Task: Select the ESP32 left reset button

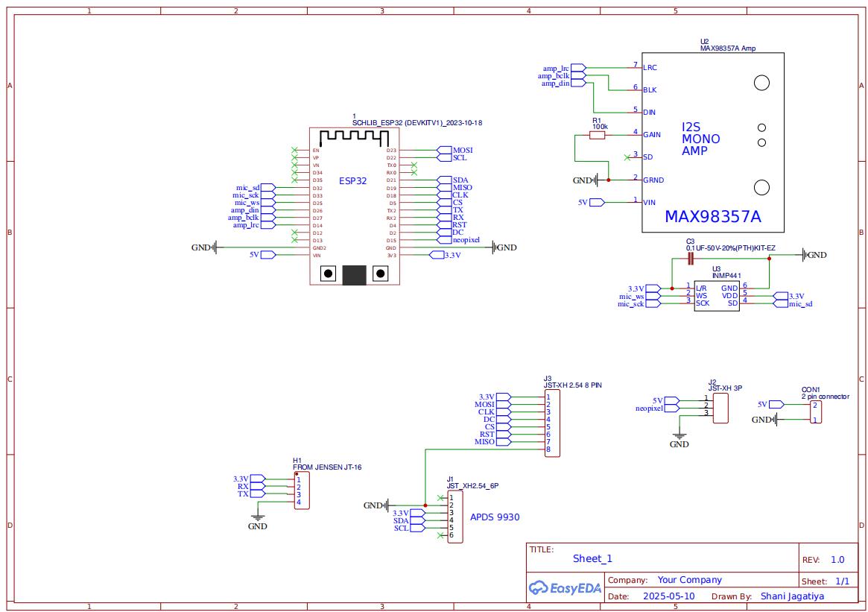Action: click(329, 274)
